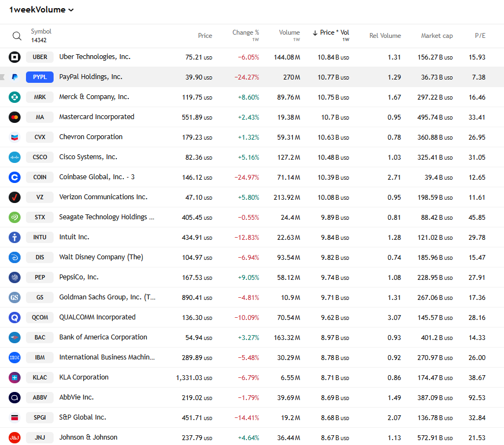The width and height of the screenshot is (504, 445).
Task: Sort by Volume 1W column header
Action: coord(289,35)
